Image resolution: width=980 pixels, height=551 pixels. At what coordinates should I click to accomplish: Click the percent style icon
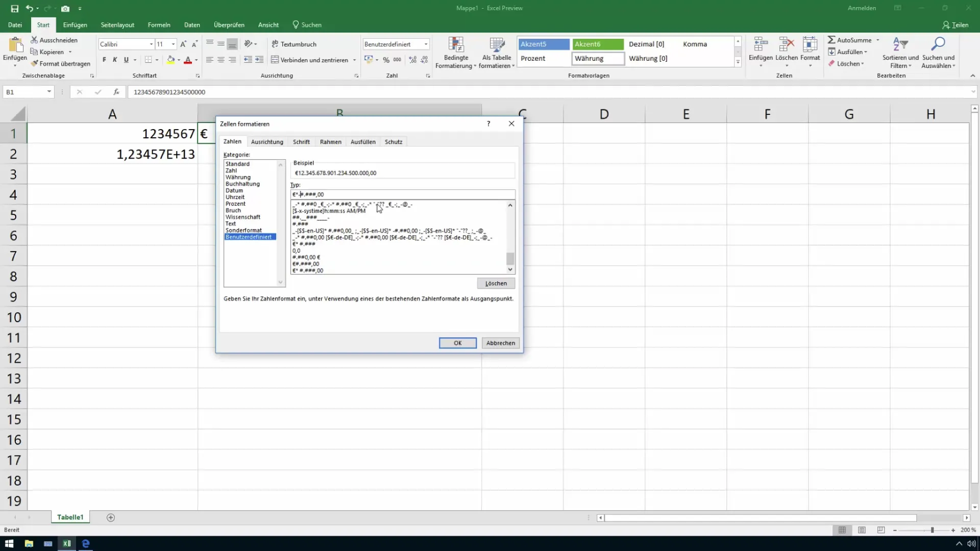click(386, 60)
